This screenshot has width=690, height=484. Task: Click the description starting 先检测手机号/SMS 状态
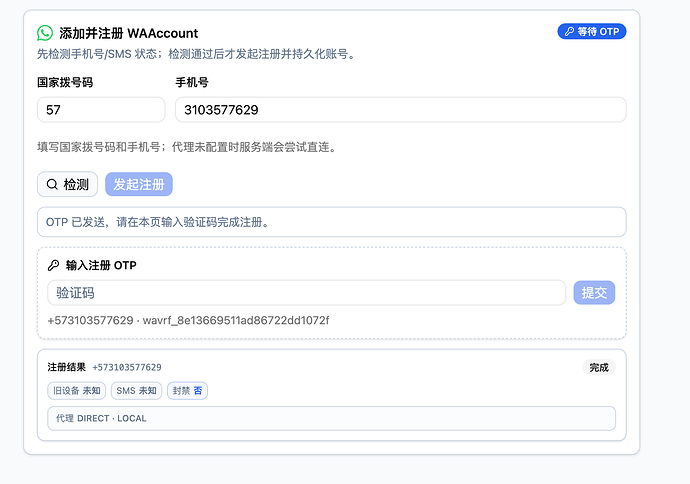coord(196,54)
